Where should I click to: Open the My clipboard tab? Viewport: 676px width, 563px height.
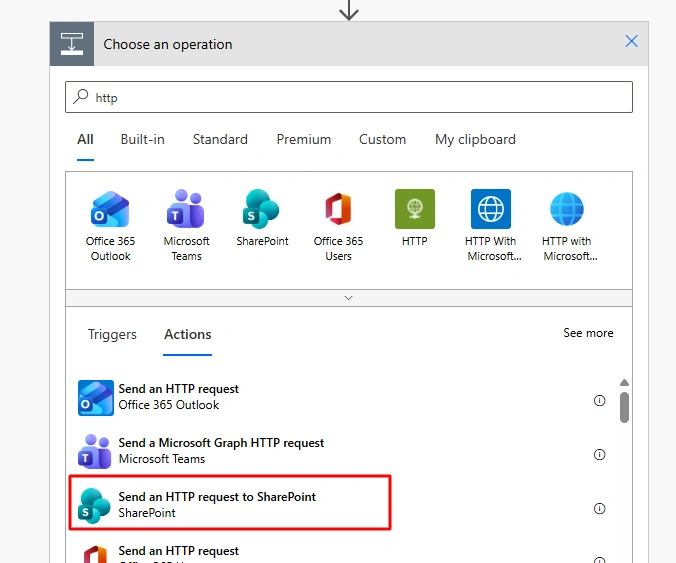click(x=476, y=140)
